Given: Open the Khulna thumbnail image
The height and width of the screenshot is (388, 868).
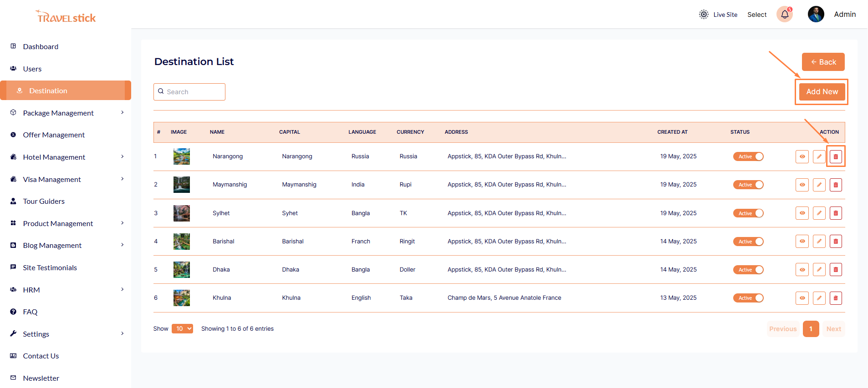Looking at the screenshot, I should [182, 298].
